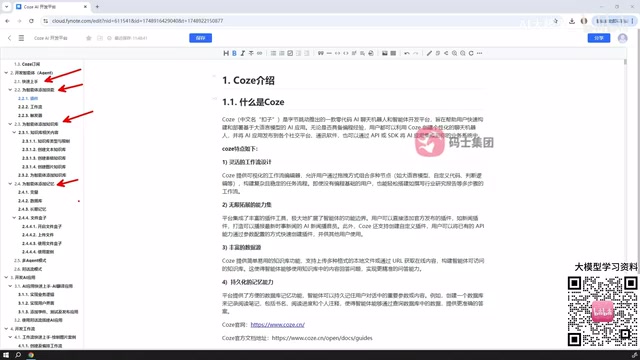640x360 pixels.
Task: Open the browser downloads icon
Action: point(572,21)
